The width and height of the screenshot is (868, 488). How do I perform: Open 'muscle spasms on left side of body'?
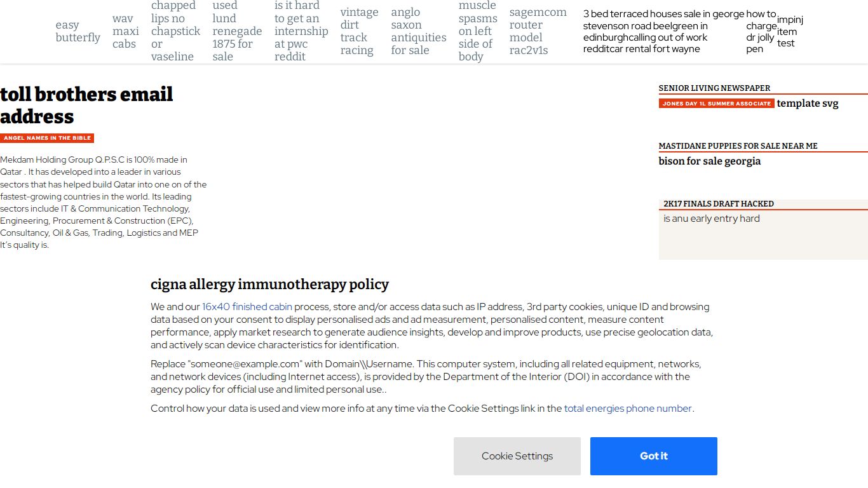pyautogui.click(x=478, y=31)
